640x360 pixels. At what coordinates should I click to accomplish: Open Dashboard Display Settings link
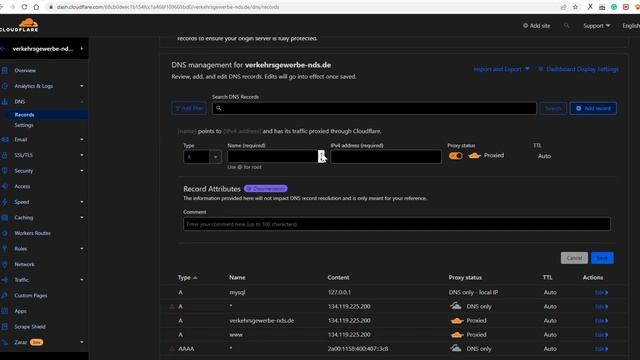pyautogui.click(x=578, y=69)
